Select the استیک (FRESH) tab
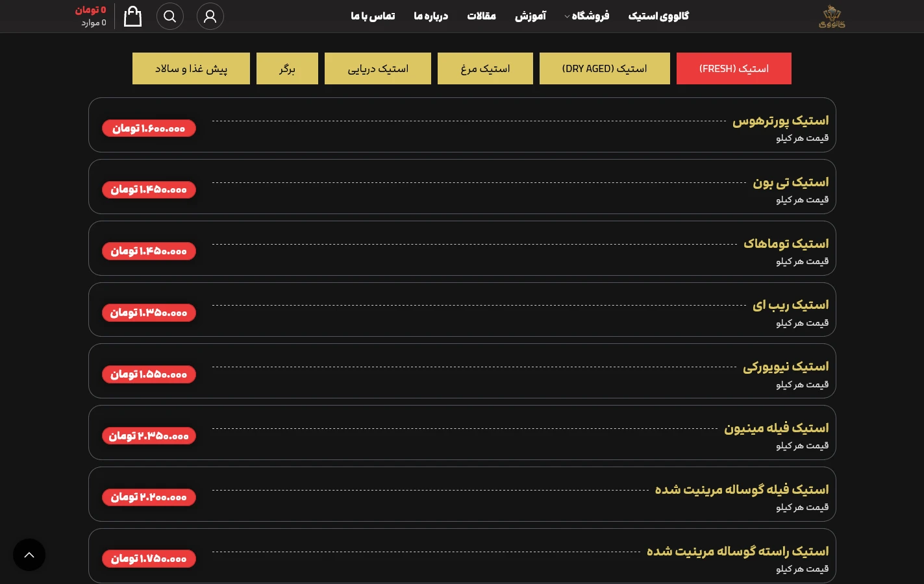This screenshot has height=584, width=924. 734,69
